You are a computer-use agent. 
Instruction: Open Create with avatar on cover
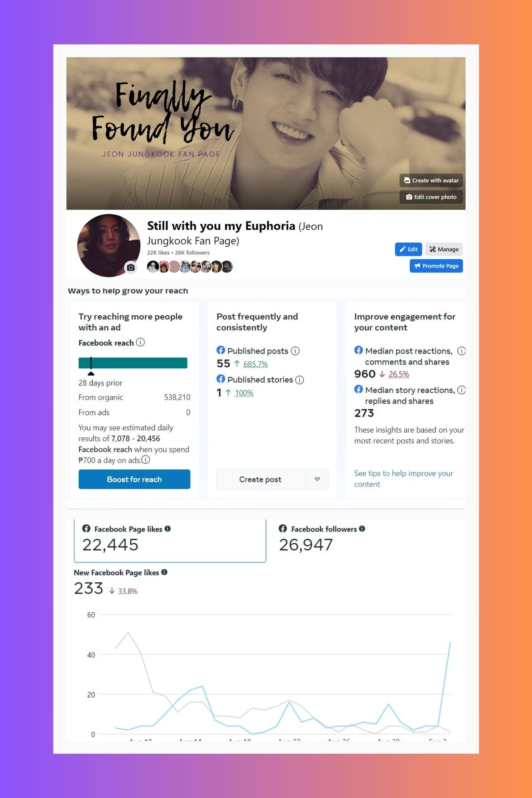click(431, 180)
